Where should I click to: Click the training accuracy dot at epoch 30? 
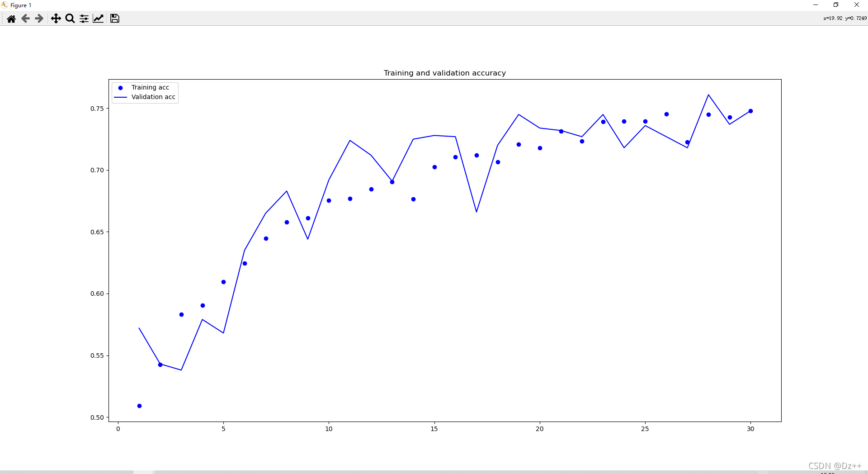pyautogui.click(x=750, y=111)
